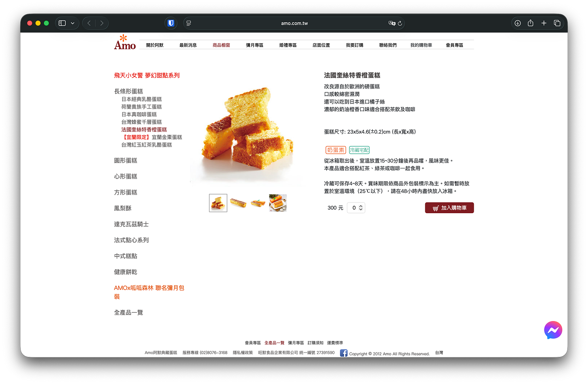The width and height of the screenshot is (588, 384).
Task: Click the footer 運費標準 link
Action: coord(335,343)
